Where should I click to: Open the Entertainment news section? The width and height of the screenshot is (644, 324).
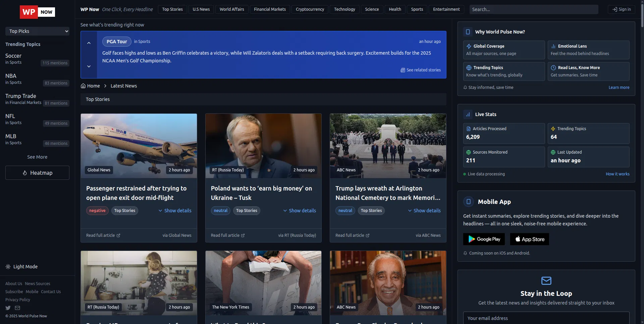(446, 9)
